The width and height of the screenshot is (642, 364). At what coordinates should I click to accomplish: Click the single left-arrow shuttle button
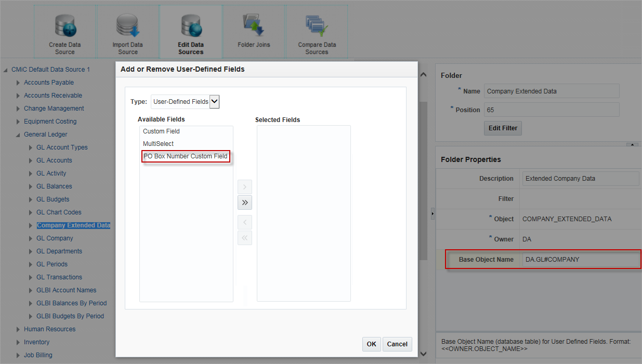pos(244,222)
